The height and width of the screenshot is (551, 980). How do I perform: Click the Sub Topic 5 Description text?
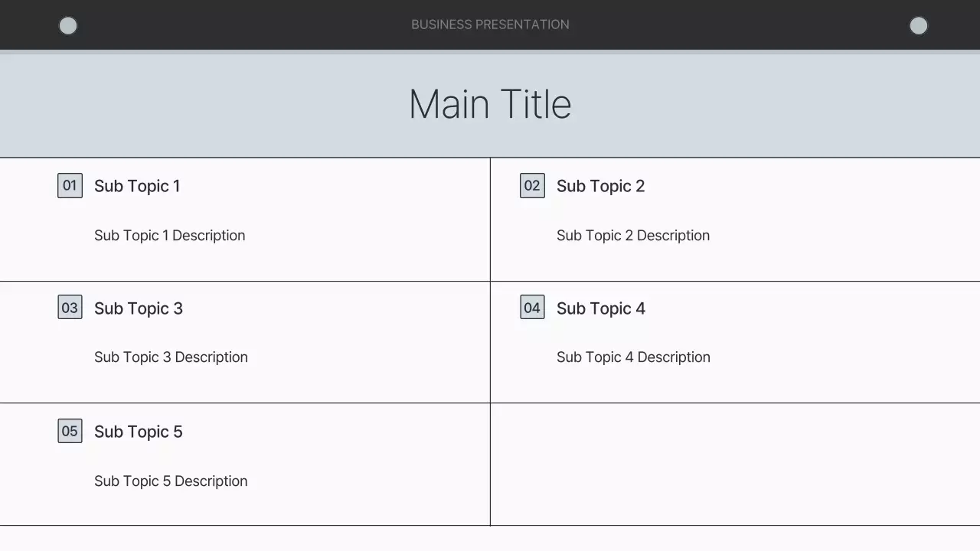click(171, 481)
